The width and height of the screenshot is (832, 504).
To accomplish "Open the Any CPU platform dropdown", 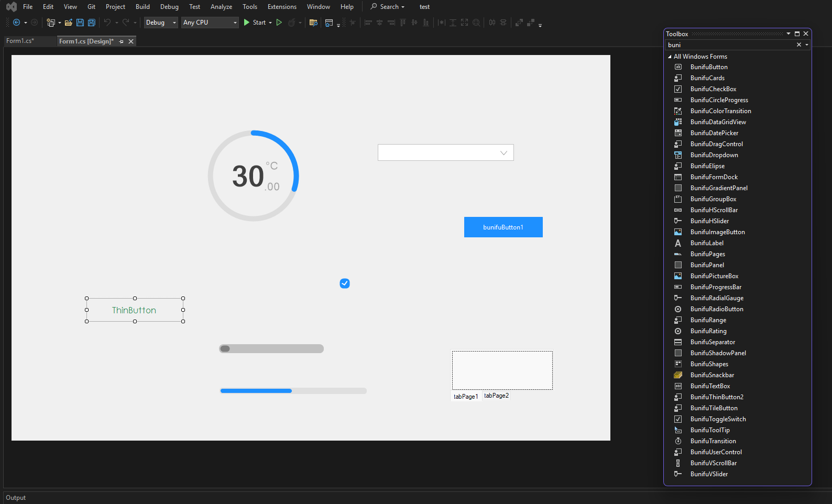I will coord(210,23).
